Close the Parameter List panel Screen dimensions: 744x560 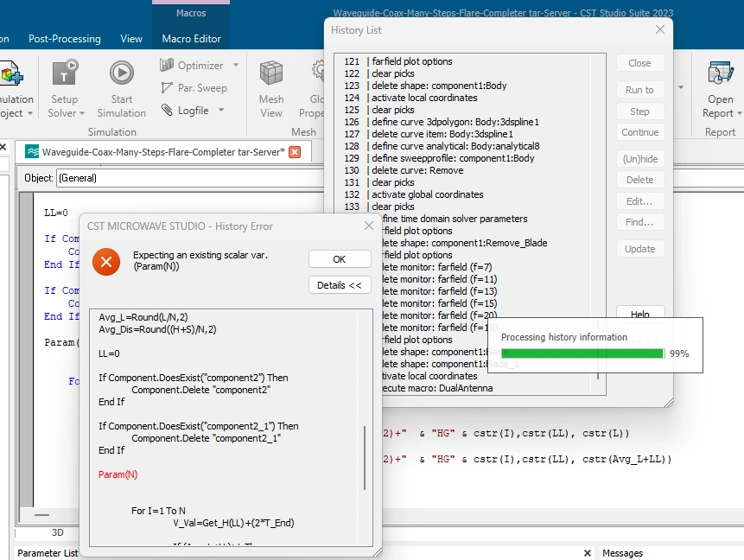(587, 553)
